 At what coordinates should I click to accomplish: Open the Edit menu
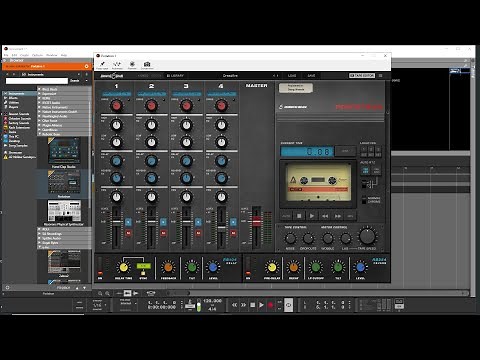click(14, 55)
